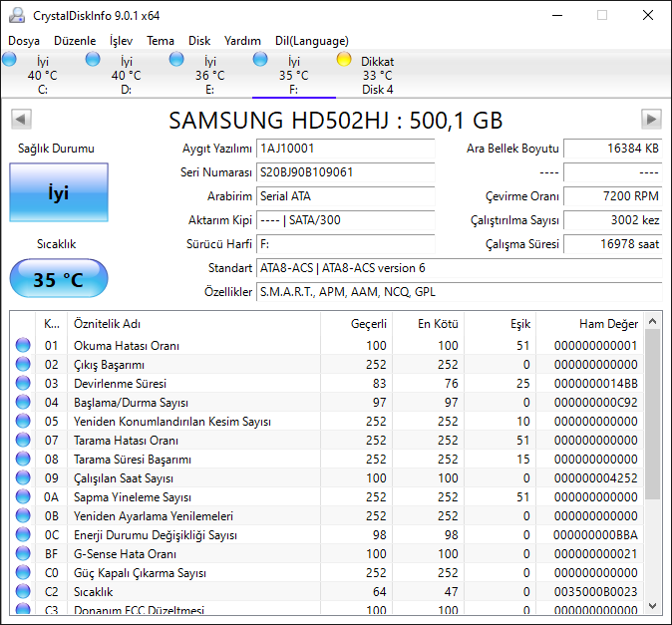Select the Yeniden Konumlandırılan Kesim Sayısı row text
The width and height of the screenshot is (672, 625).
172,422
